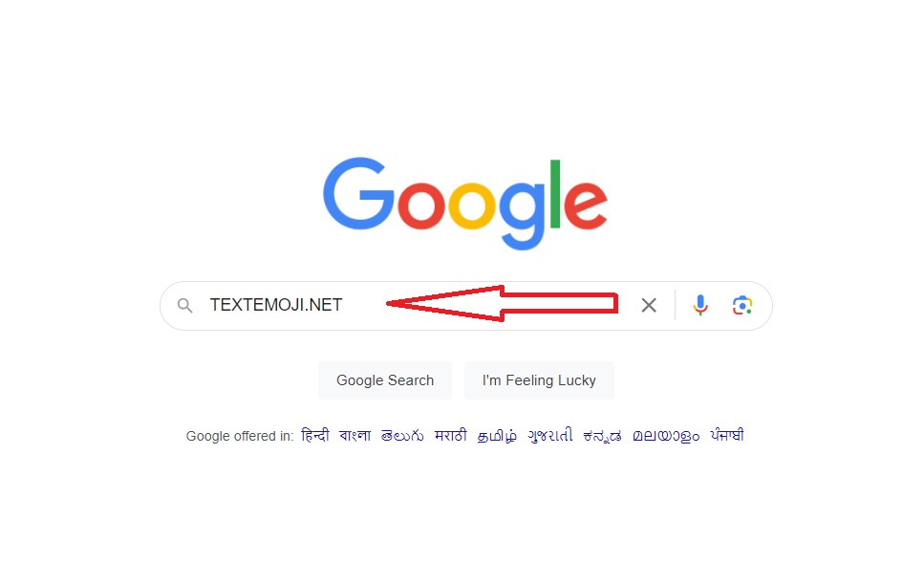Viewport: 924px width, 585px height.
Task: Click the I'm Feeling Lucky button
Action: pyautogui.click(x=539, y=380)
